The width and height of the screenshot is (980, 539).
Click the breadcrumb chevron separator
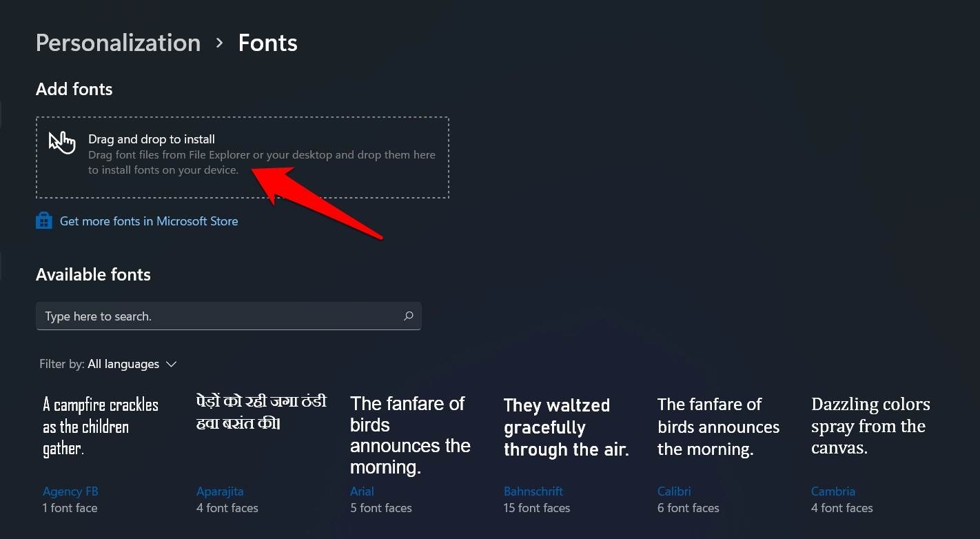[219, 43]
